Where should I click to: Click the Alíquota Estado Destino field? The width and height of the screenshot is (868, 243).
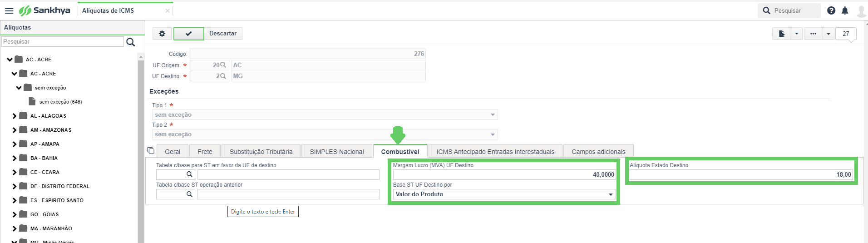point(741,175)
